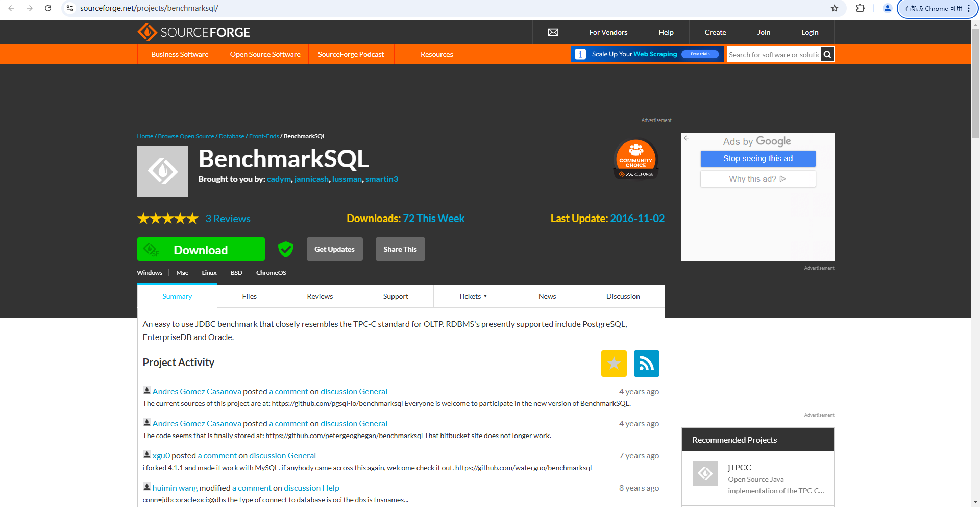Open the jTPCC recommended project

(x=740, y=467)
